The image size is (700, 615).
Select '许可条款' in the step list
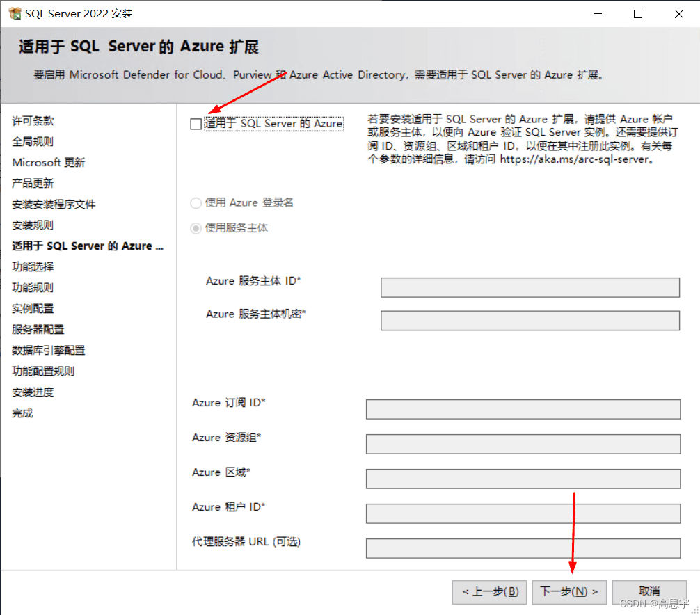point(33,121)
